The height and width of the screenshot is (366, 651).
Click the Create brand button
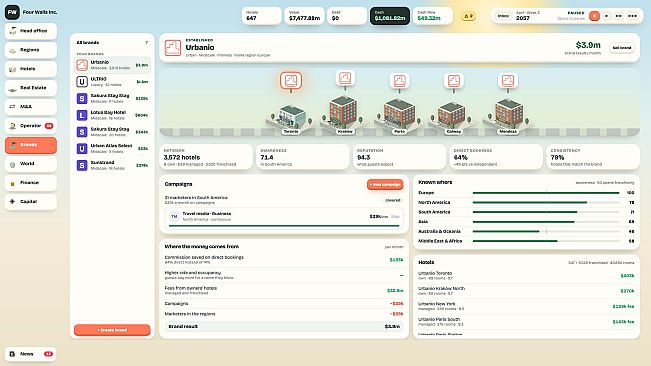click(112, 330)
